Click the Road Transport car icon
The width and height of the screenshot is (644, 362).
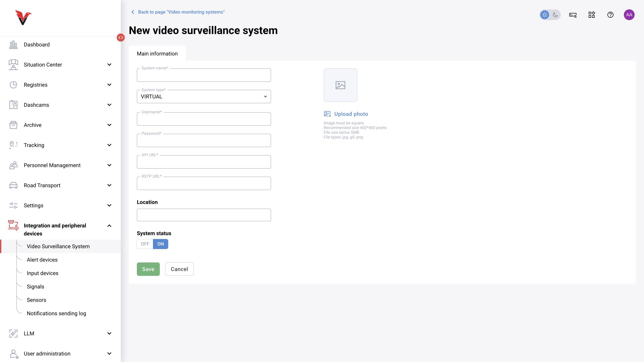13,185
